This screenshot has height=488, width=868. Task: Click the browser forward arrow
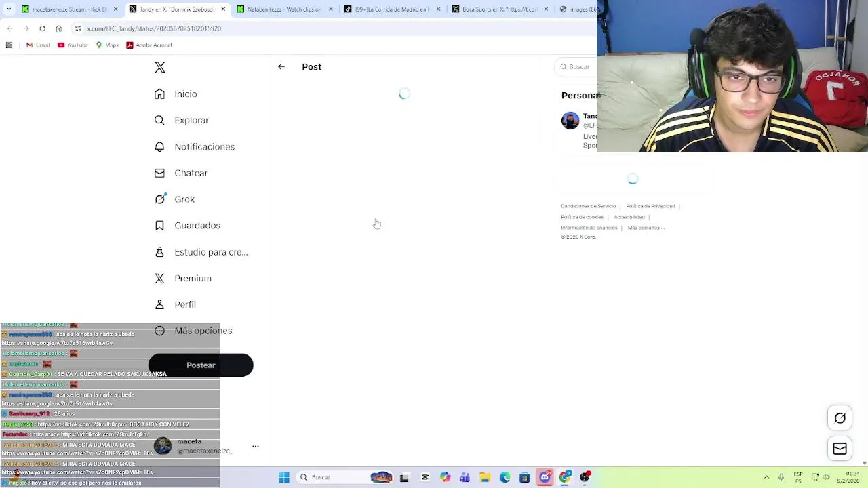[x=26, y=28]
